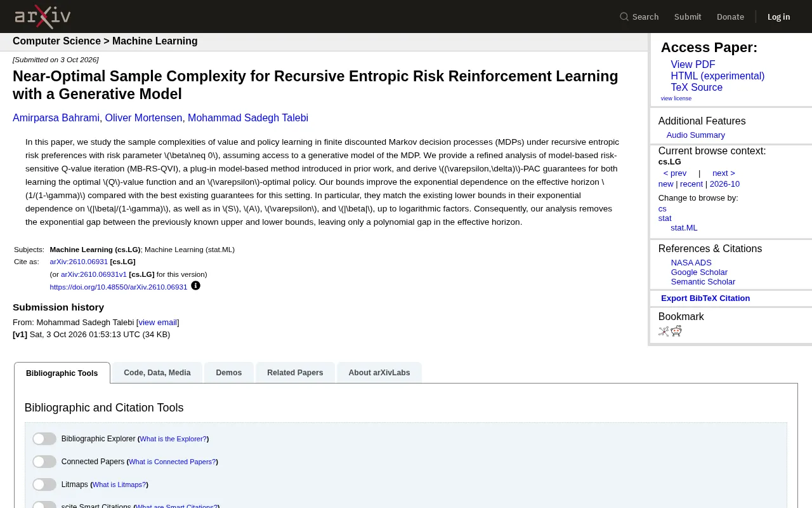Click Export BibTeX Citation
Image resolution: width=812 pixels, height=508 pixels.
tap(705, 298)
